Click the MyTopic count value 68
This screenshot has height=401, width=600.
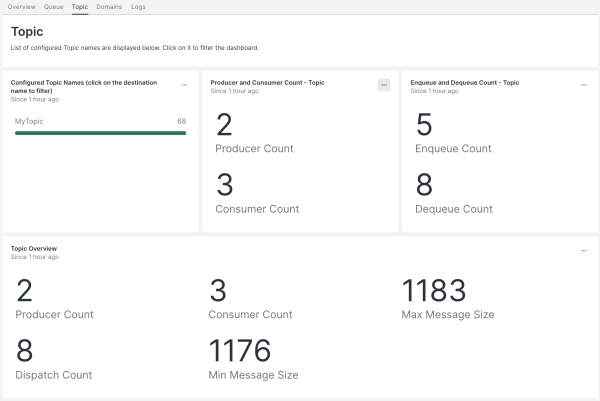[x=181, y=121]
